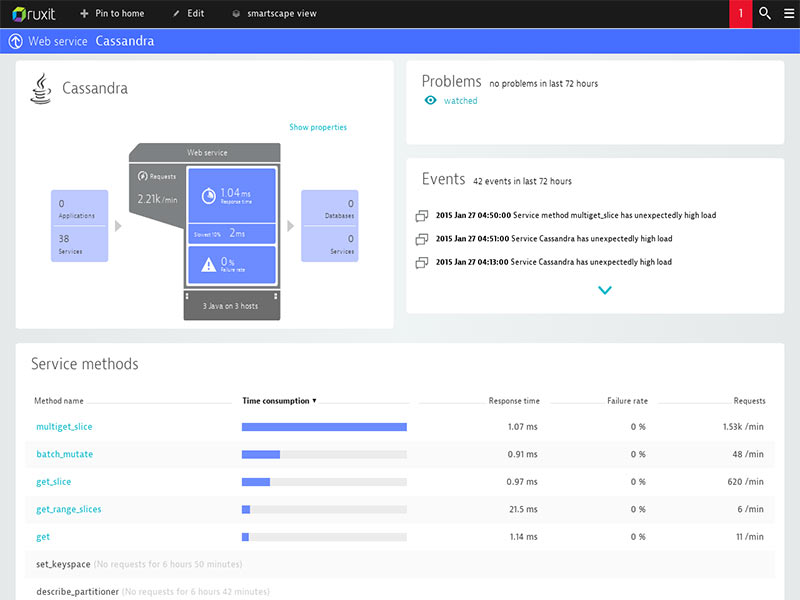This screenshot has width=800, height=600.
Task: Click Pin to home
Action: click(x=117, y=13)
